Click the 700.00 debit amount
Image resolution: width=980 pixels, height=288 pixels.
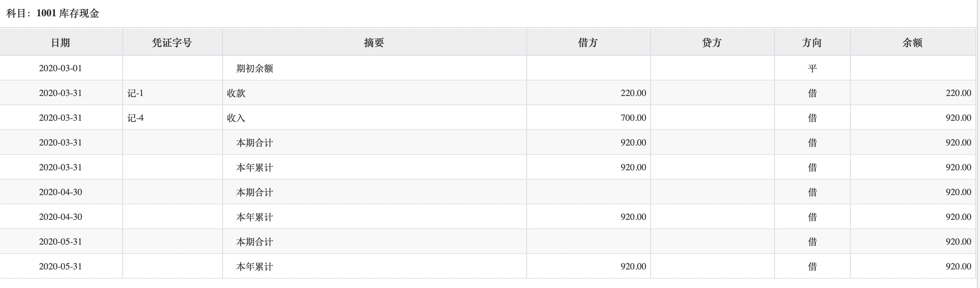tap(633, 118)
